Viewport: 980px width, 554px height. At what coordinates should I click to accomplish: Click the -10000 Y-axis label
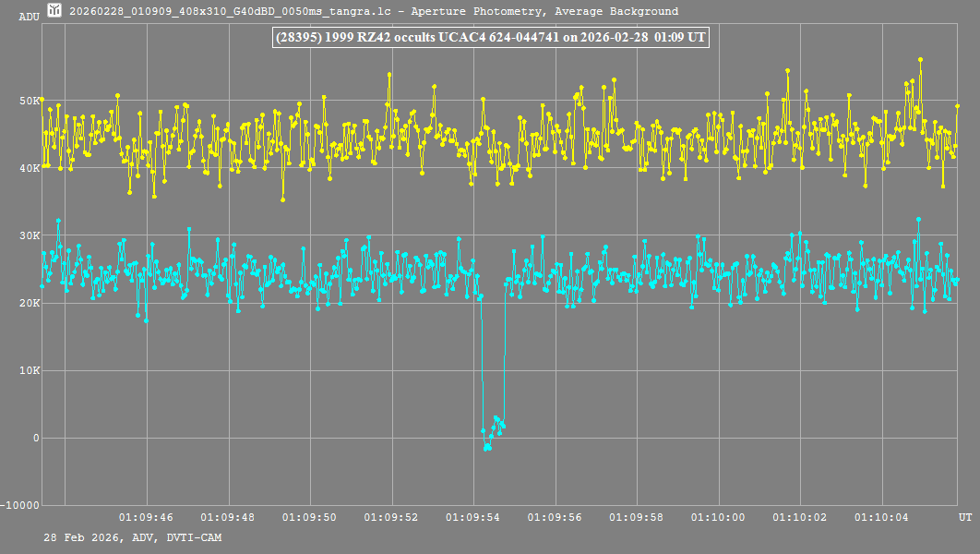point(21,505)
